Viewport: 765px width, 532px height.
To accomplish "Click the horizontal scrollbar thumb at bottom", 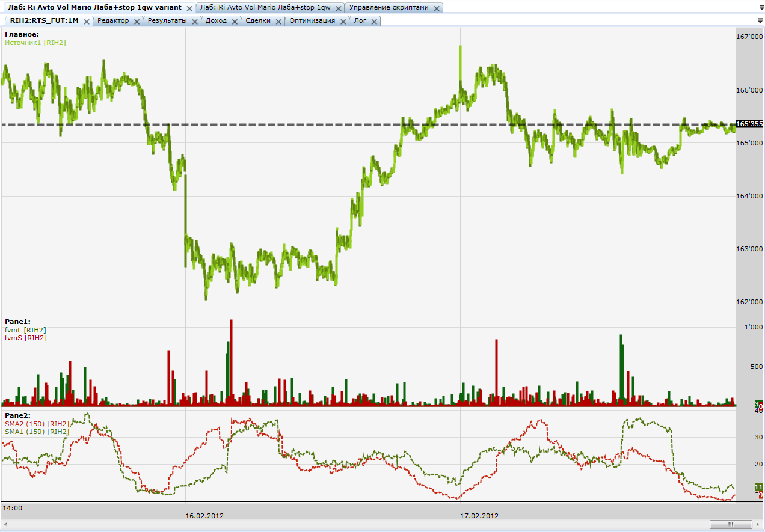I will (730, 524).
